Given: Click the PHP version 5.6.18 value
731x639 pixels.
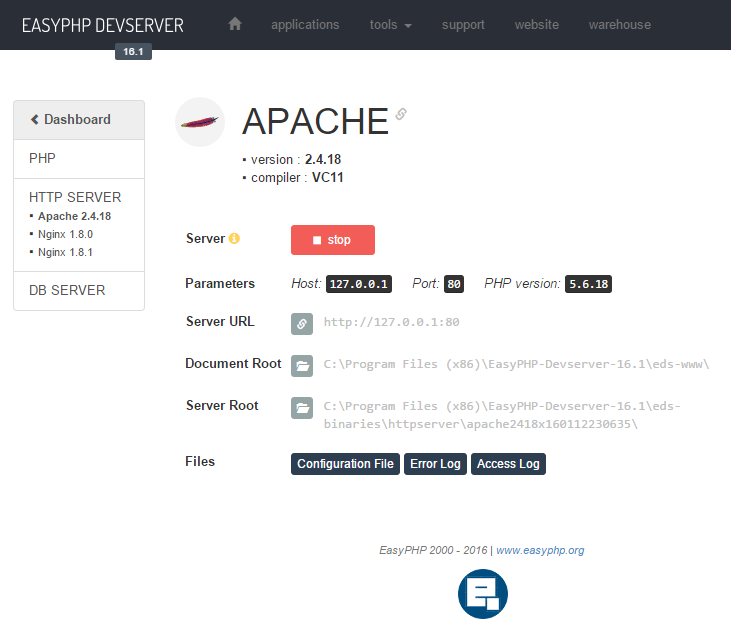Looking at the screenshot, I should pos(588,284).
